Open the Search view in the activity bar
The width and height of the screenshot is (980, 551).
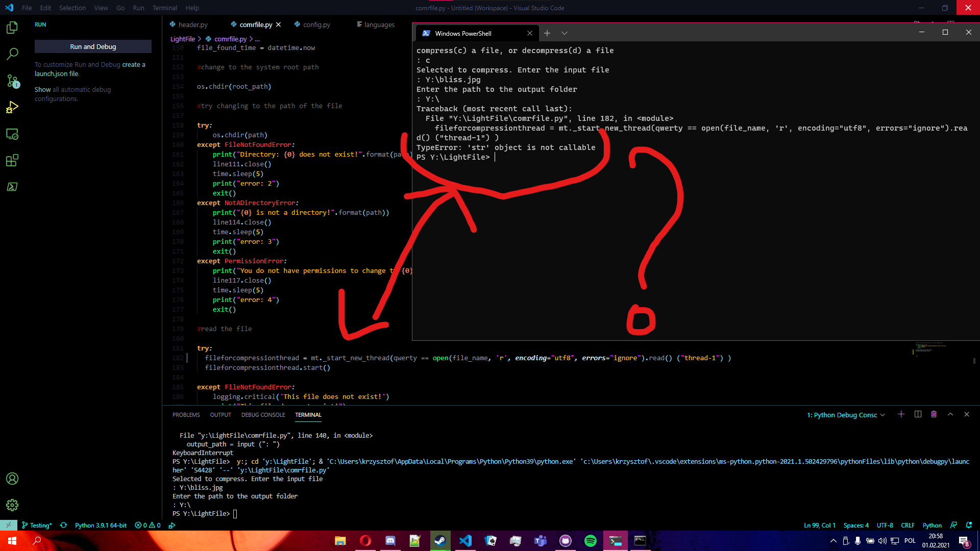coord(12,54)
